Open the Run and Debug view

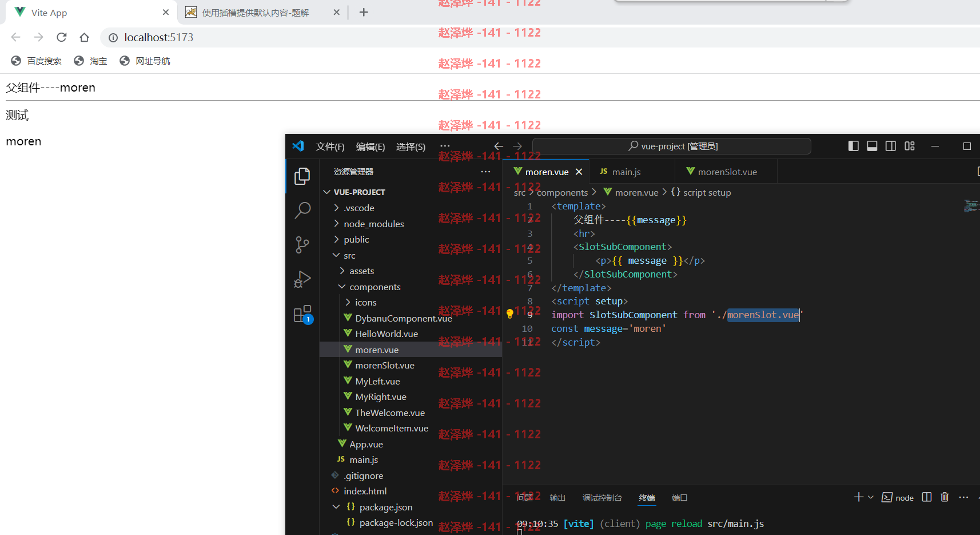[302, 280]
